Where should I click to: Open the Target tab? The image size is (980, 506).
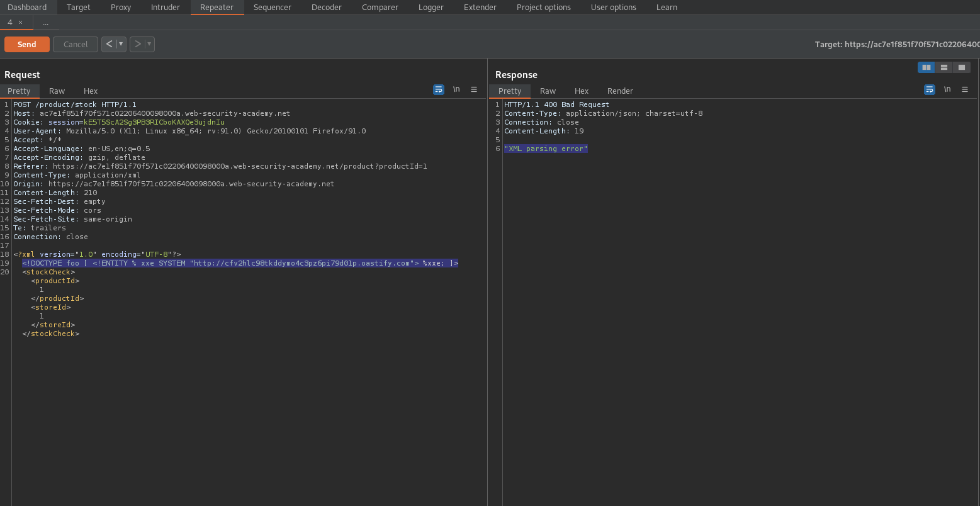(x=79, y=8)
